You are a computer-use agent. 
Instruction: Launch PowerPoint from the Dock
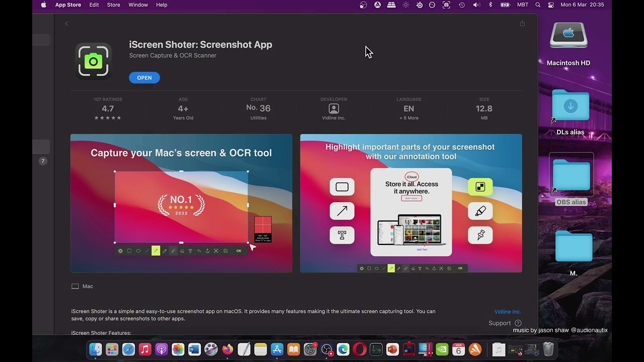(x=392, y=349)
